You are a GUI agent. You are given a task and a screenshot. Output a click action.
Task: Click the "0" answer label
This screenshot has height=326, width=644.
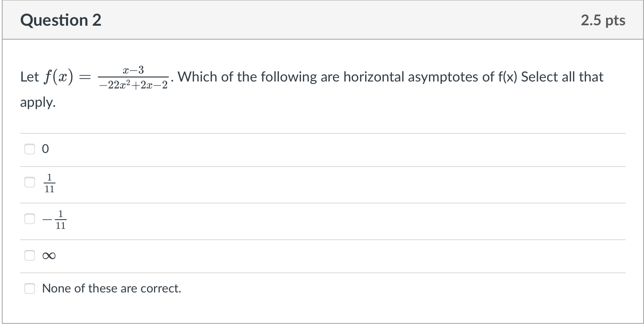[45, 149]
